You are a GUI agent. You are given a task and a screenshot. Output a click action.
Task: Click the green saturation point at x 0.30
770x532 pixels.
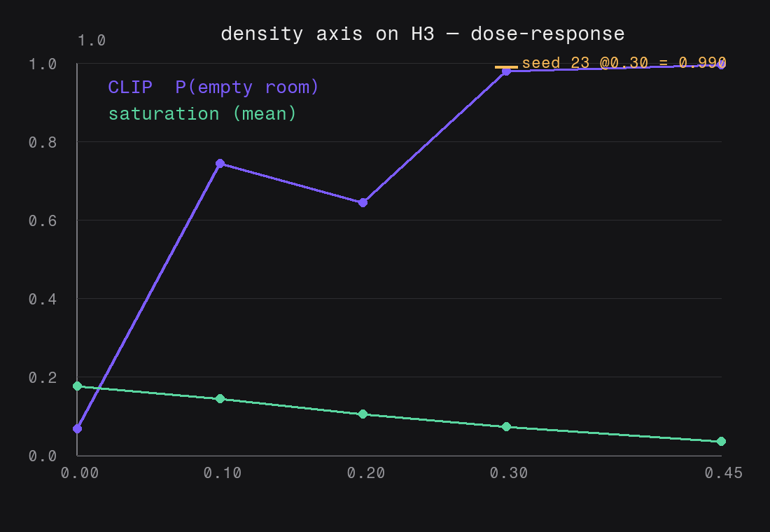coord(506,426)
